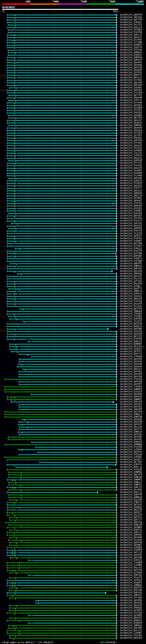Image resolution: width=146 pixels, height=644 pixels.
Task: Click label UniRef100_B9G329
Action: (131, 401)
